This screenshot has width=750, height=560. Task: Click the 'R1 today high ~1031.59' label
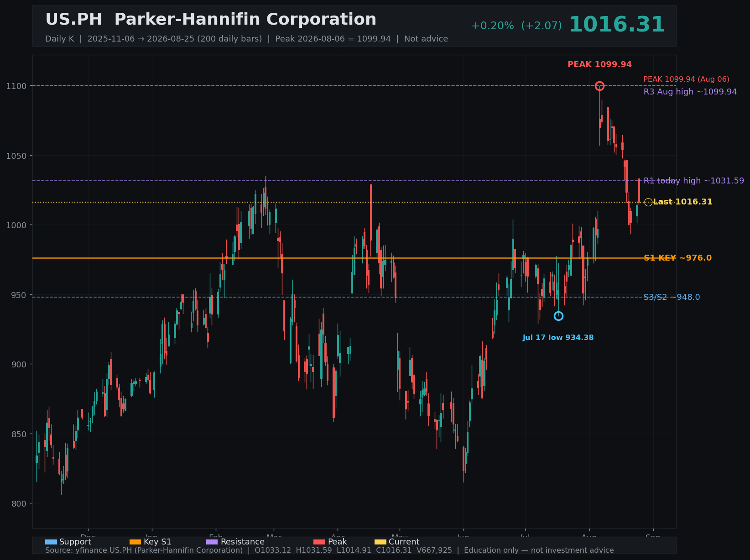[x=693, y=181]
